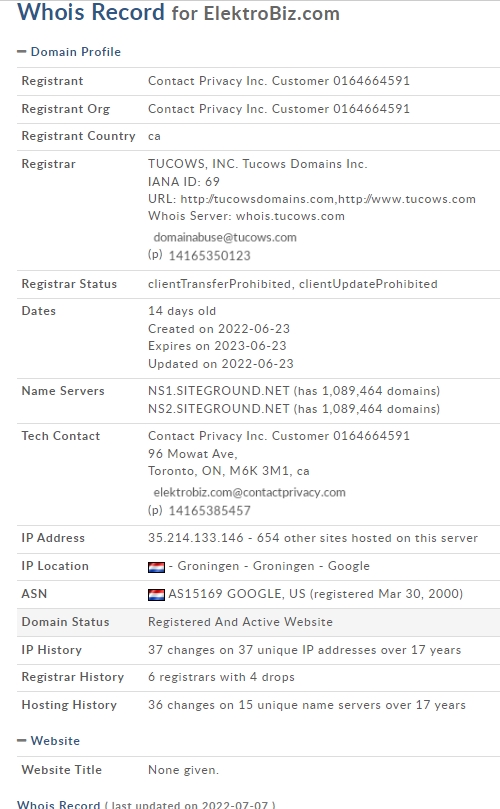The width and height of the screenshot is (500, 809).
Task: Open Registrar History 6 registrars entry
Action: pos(221,677)
